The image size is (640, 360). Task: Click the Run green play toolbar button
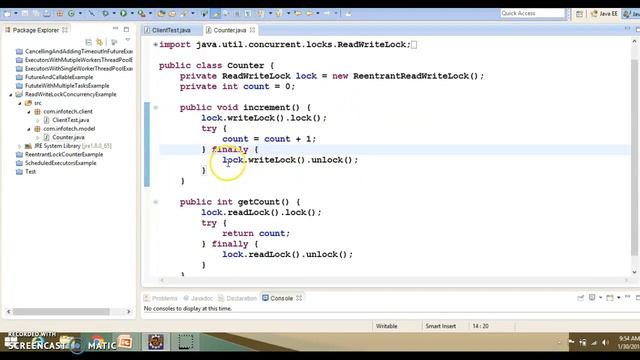123,13
